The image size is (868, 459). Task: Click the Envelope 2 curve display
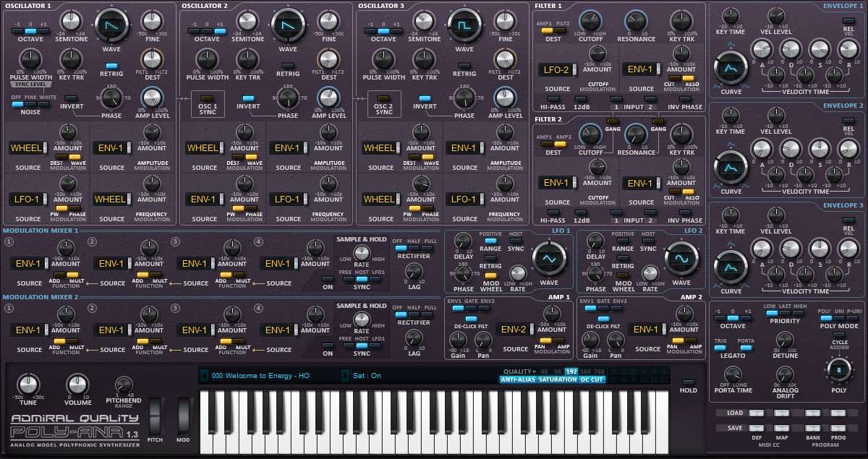(x=731, y=168)
